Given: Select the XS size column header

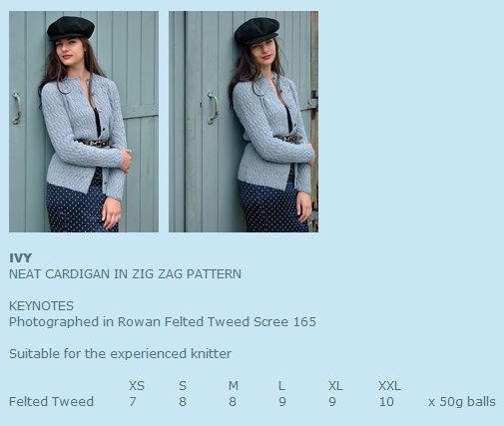Looking at the screenshot, I should click(137, 386).
